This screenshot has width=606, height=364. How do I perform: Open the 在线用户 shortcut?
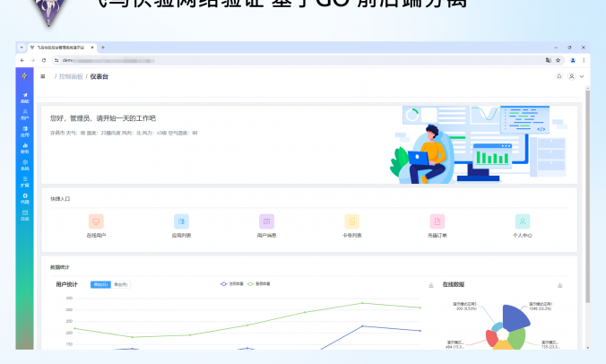[x=96, y=226]
